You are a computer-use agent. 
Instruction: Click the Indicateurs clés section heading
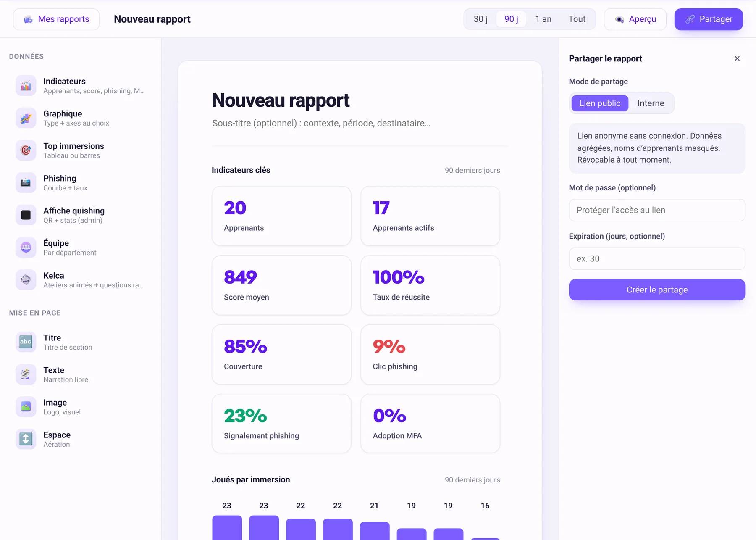coord(241,170)
